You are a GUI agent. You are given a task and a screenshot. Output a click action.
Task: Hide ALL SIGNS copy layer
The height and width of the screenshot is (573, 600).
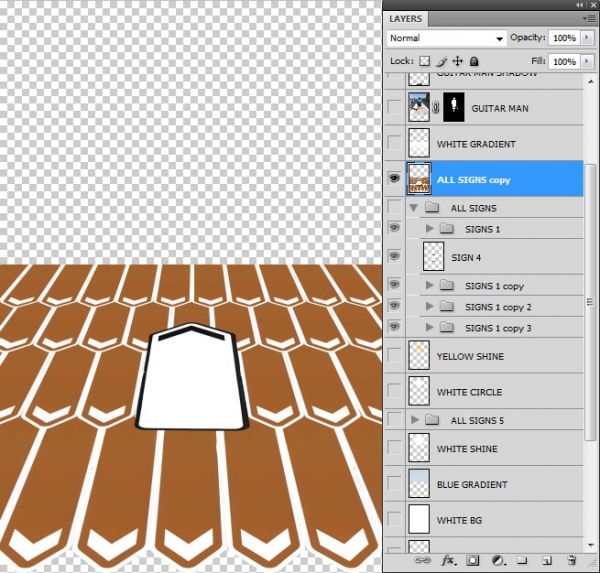click(x=394, y=178)
